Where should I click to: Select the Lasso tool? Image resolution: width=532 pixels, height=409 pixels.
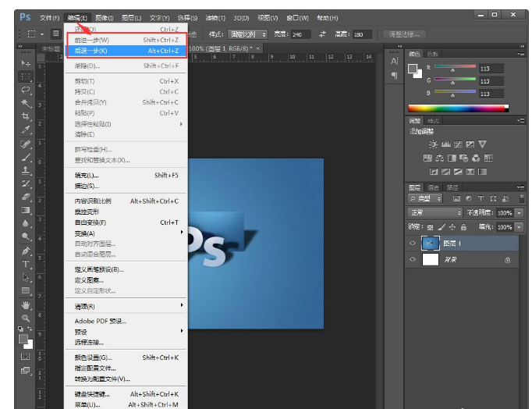point(26,90)
